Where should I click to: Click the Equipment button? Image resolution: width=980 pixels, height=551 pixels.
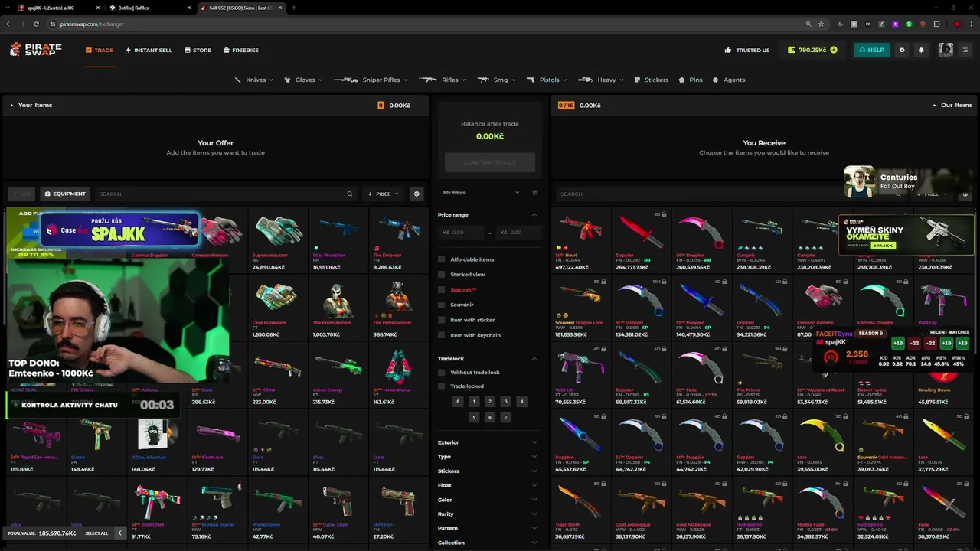(x=65, y=194)
